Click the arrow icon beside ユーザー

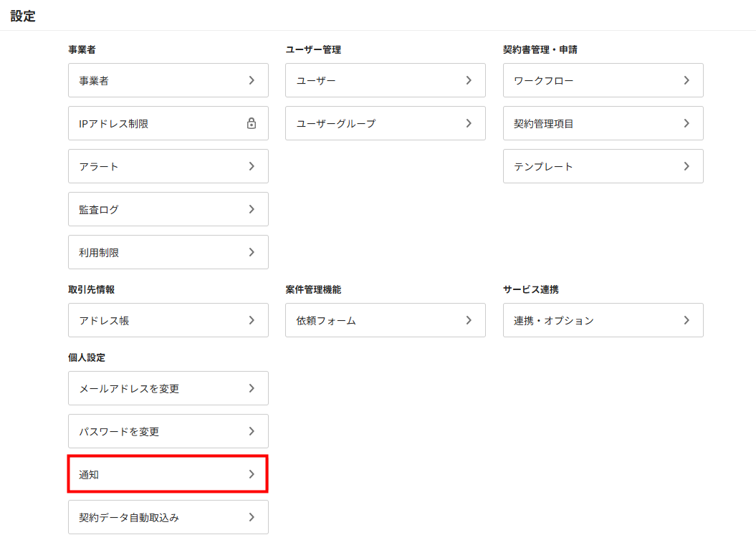coord(469,80)
